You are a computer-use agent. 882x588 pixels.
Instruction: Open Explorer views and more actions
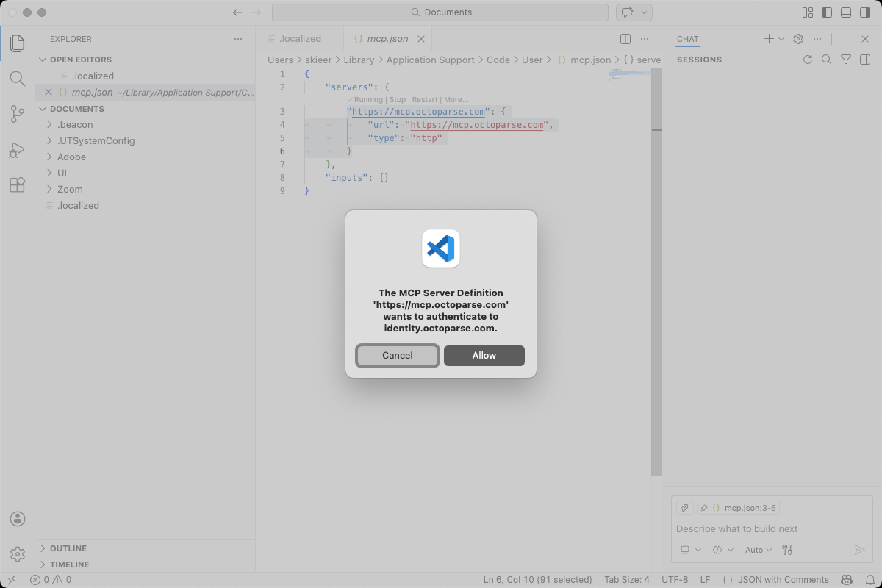(237, 39)
